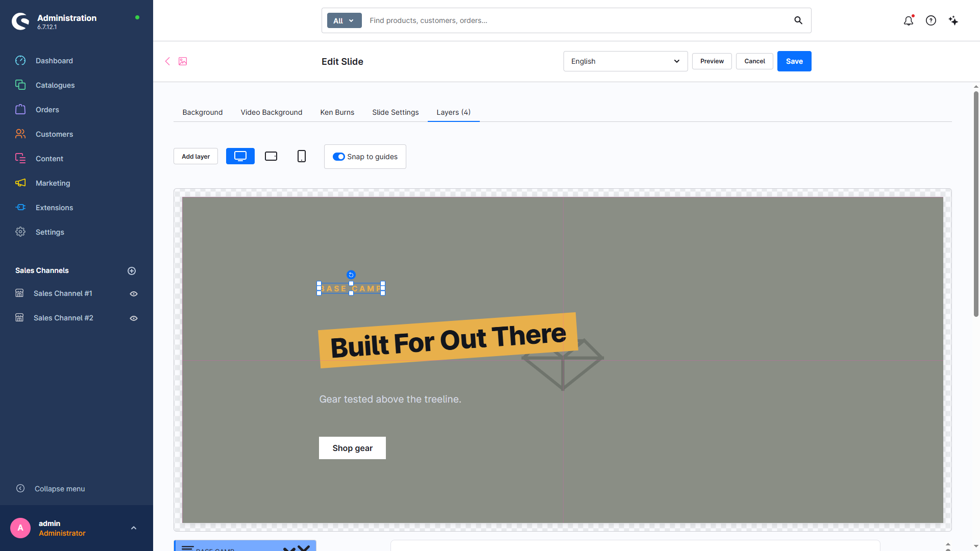Open Sales Channel #1
Image resolution: width=980 pixels, height=551 pixels.
(63, 293)
